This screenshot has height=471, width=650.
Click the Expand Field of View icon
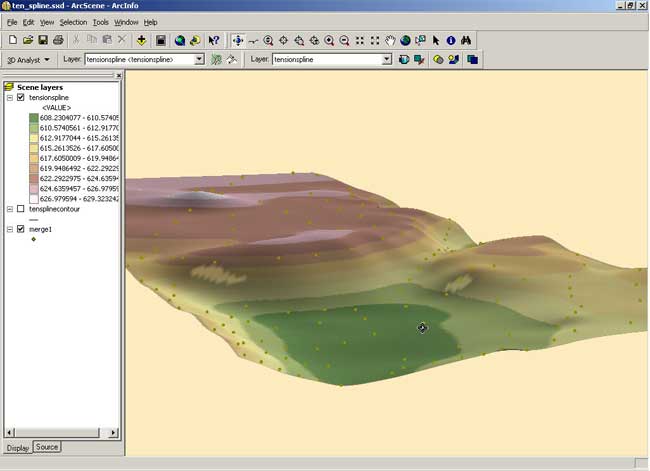pos(375,40)
